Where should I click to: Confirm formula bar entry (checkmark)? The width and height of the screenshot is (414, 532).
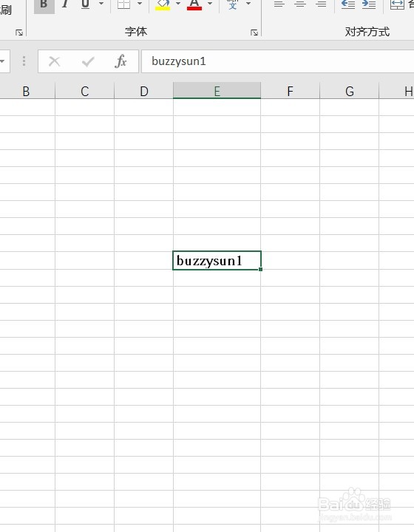pos(88,61)
